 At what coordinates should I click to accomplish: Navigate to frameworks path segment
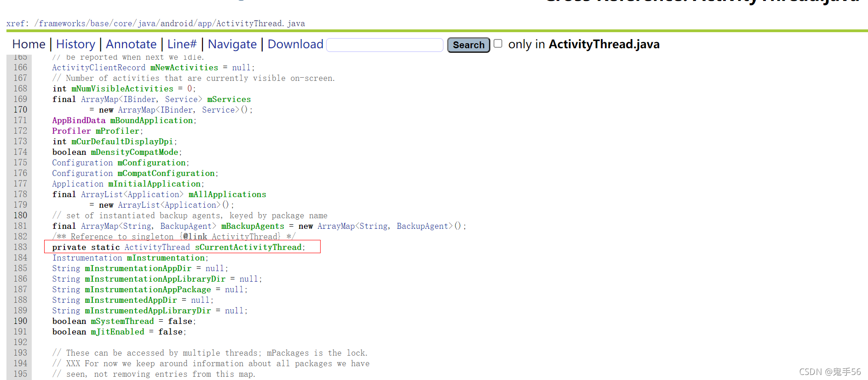62,23
